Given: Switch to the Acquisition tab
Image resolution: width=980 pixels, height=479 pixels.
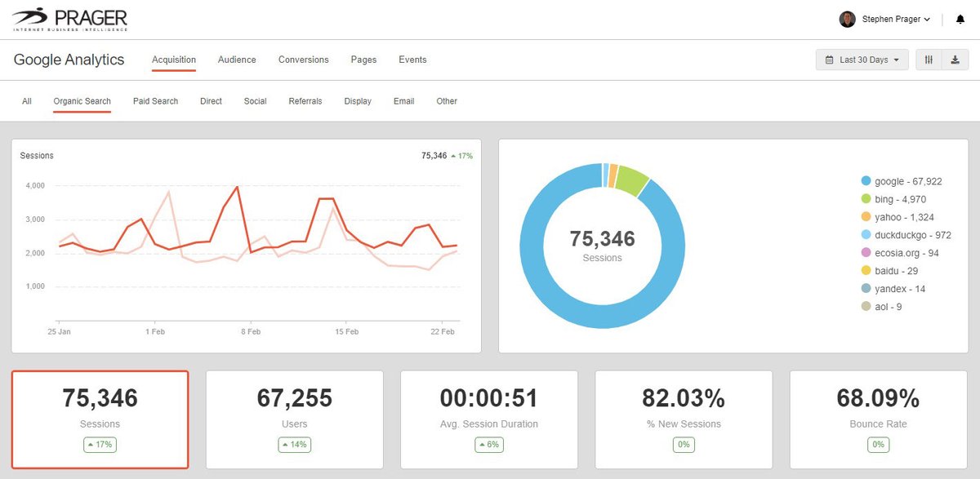Looking at the screenshot, I should coord(174,60).
